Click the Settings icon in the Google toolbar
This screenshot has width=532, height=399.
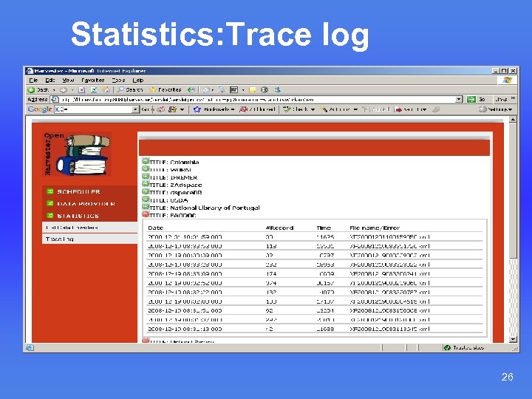coord(482,109)
